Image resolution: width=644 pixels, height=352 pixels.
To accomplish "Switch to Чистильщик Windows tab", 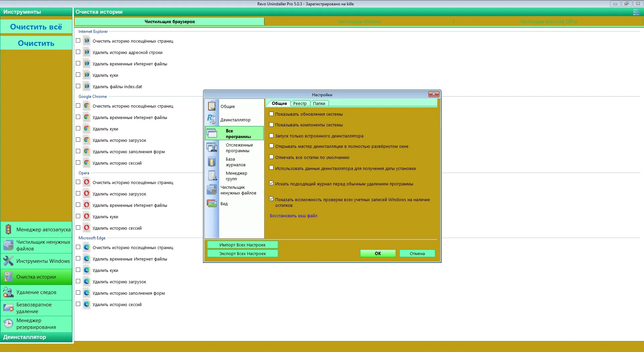I will 359,22.
